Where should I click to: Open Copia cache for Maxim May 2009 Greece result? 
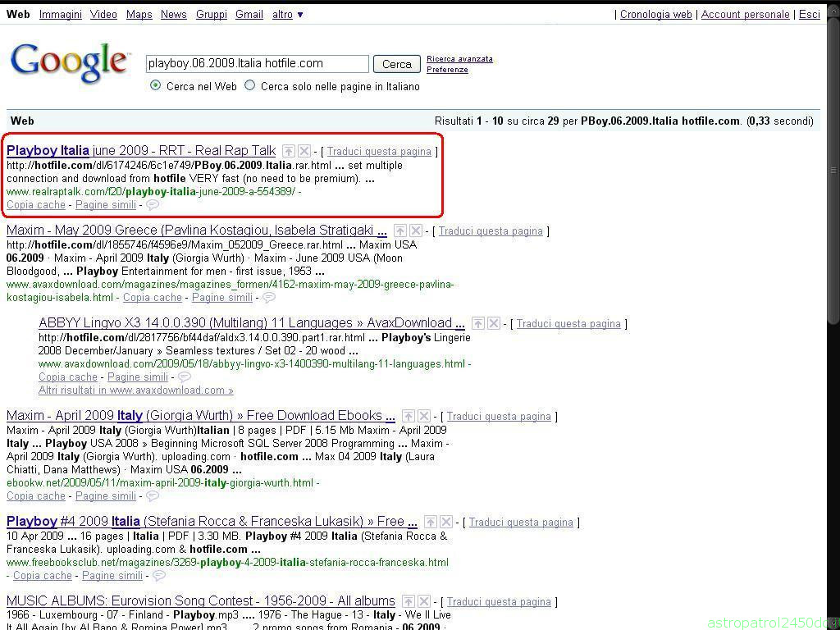point(153,297)
